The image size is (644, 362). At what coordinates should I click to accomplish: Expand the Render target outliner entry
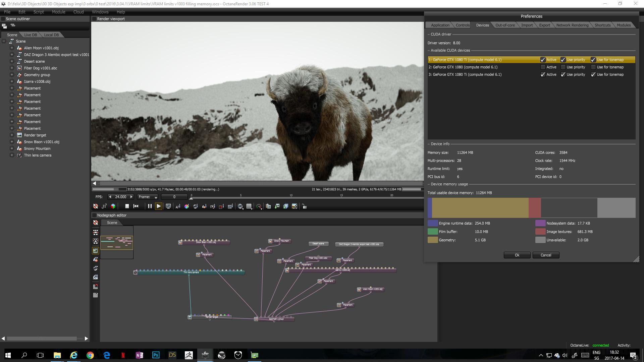point(12,135)
